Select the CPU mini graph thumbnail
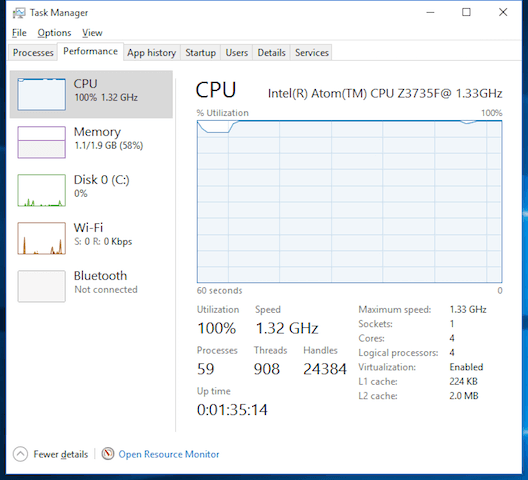 coord(41,94)
